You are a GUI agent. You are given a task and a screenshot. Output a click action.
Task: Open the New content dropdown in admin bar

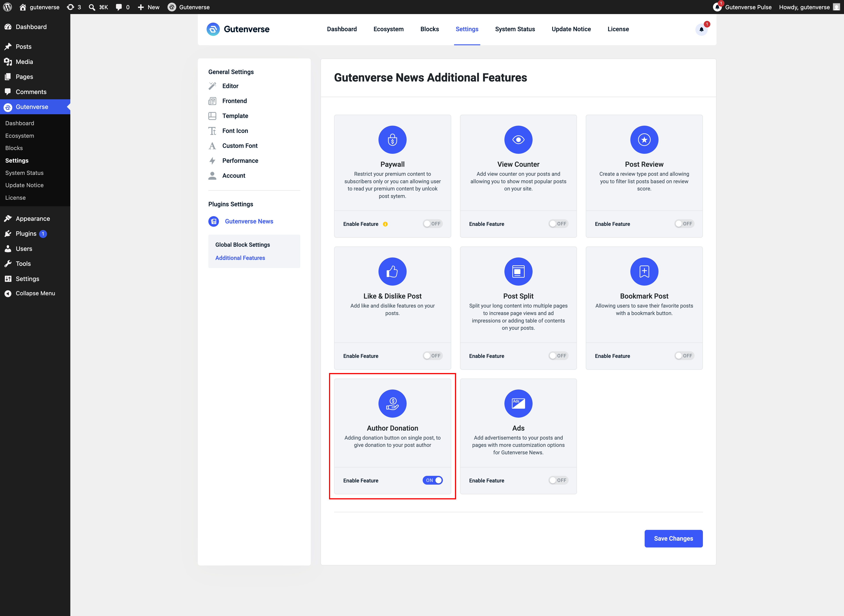click(x=148, y=7)
